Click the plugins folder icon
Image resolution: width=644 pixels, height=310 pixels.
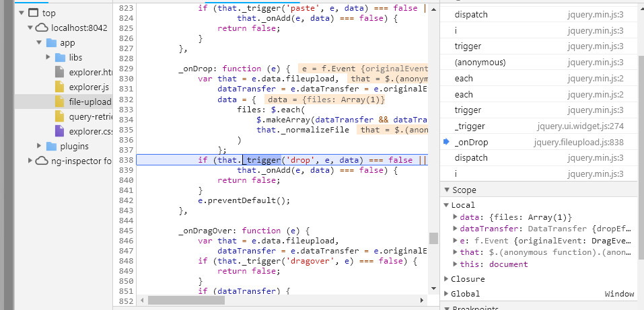coord(50,146)
